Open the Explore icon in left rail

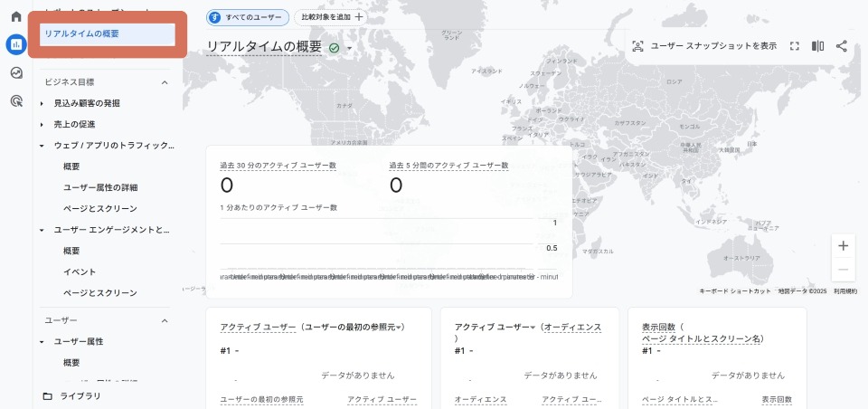16,72
